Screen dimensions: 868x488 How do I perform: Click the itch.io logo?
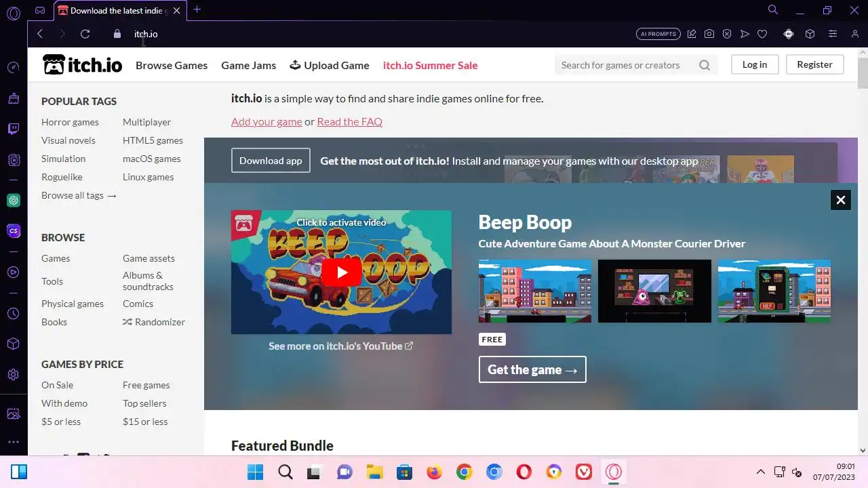point(82,64)
